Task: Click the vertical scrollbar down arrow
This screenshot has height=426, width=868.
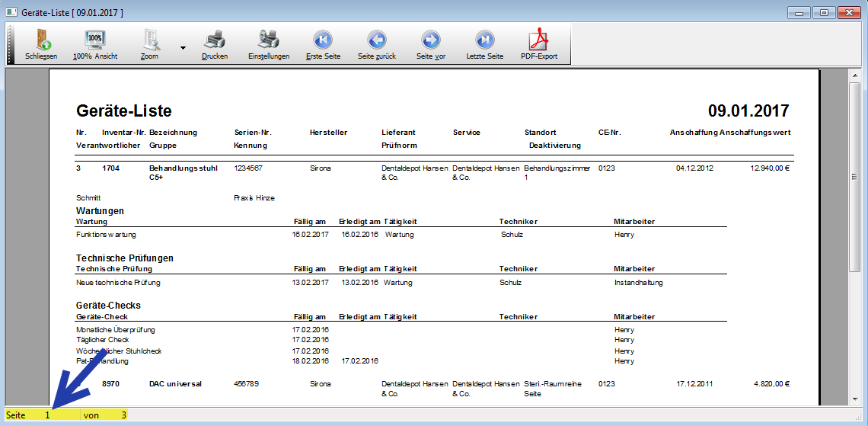Action: 854,400
